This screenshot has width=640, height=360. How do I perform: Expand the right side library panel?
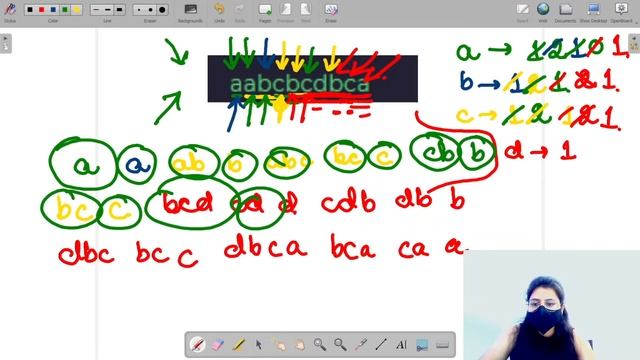click(634, 43)
